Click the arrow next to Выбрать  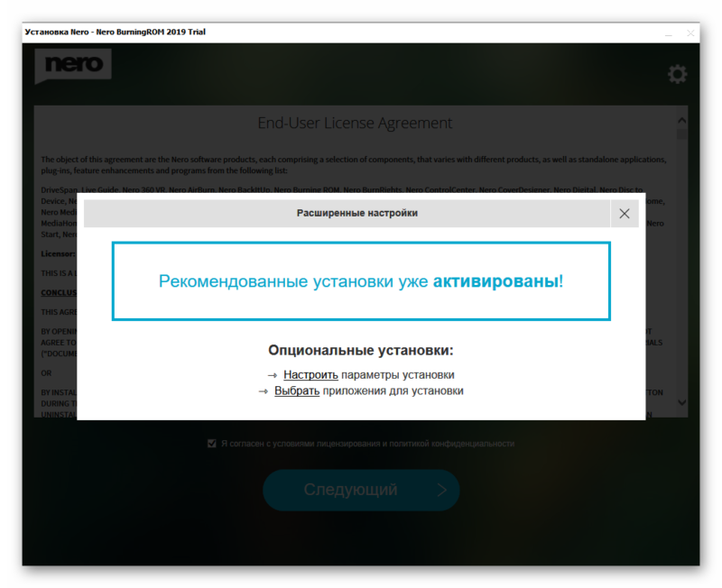263,391
